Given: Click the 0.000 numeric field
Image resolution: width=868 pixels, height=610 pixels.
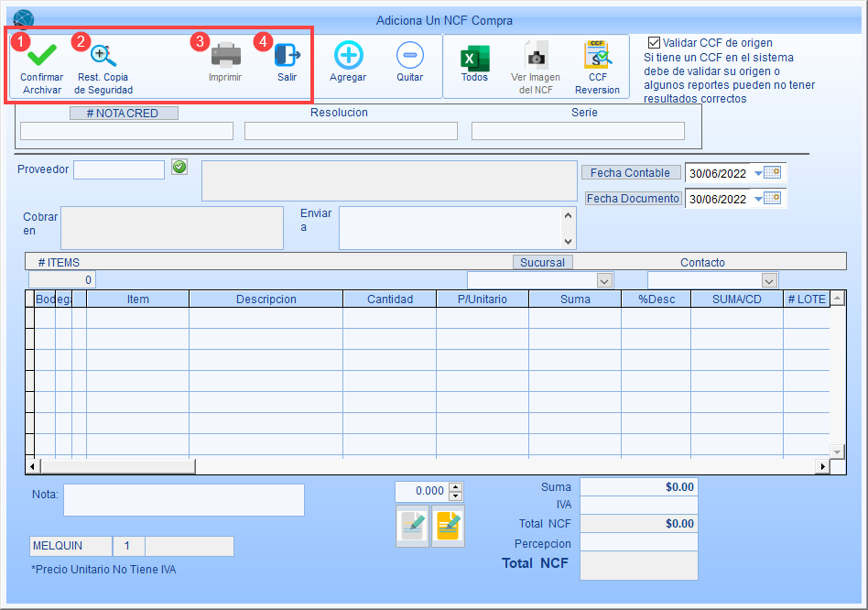Looking at the screenshot, I should click(x=422, y=491).
